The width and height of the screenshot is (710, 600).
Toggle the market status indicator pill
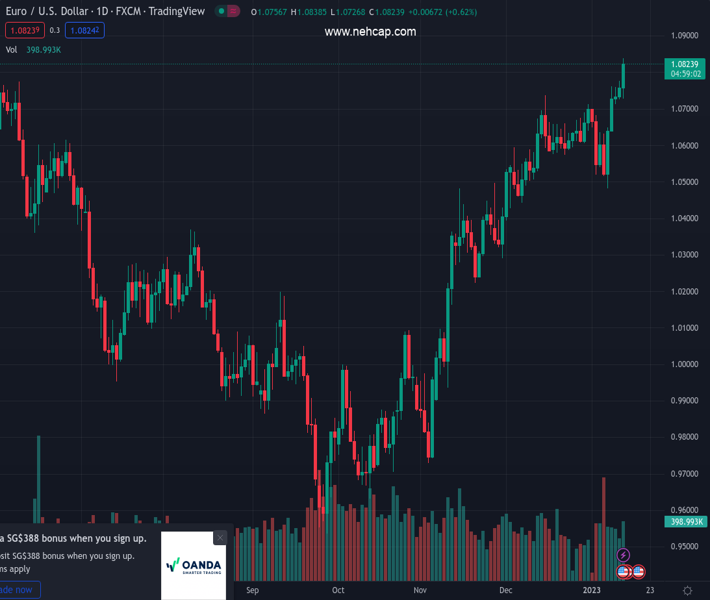pos(228,12)
